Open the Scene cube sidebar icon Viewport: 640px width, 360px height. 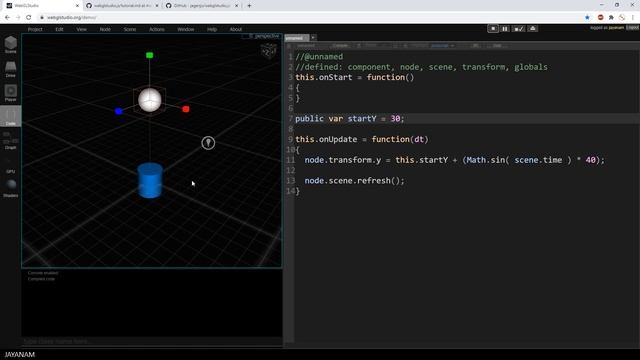click(x=11, y=44)
